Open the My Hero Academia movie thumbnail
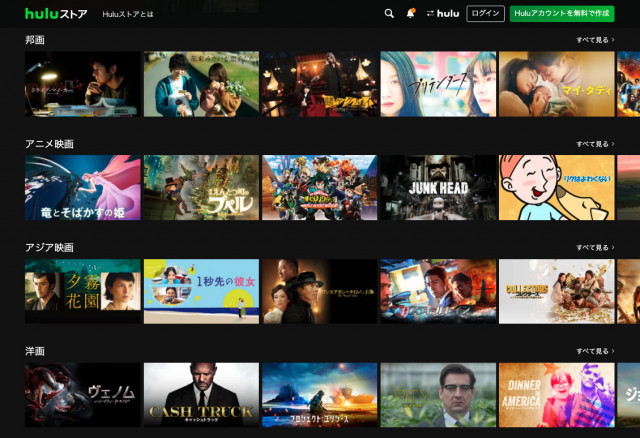640x438 pixels. pyautogui.click(x=320, y=188)
